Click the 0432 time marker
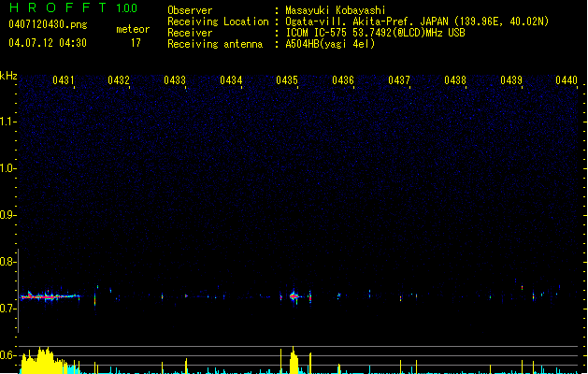This screenshot has width=588, height=374. click(x=119, y=80)
